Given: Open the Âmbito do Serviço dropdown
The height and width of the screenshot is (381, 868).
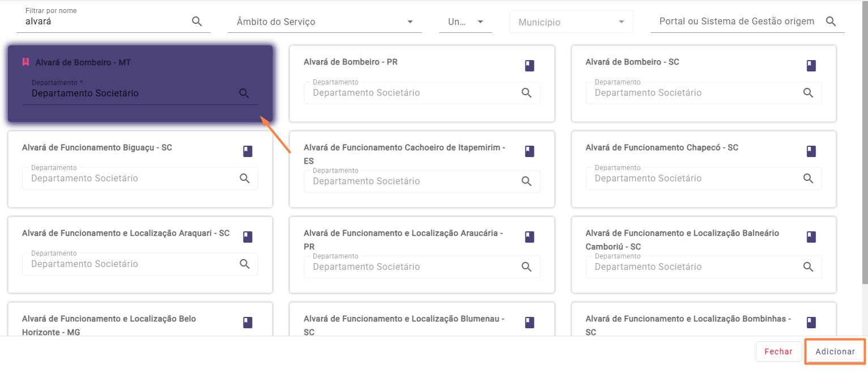Looking at the screenshot, I should (325, 22).
